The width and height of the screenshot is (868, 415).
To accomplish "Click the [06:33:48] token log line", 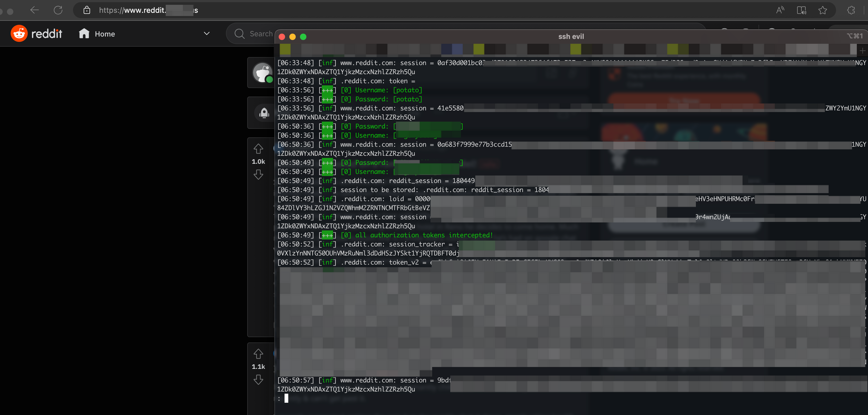I will tap(346, 81).
